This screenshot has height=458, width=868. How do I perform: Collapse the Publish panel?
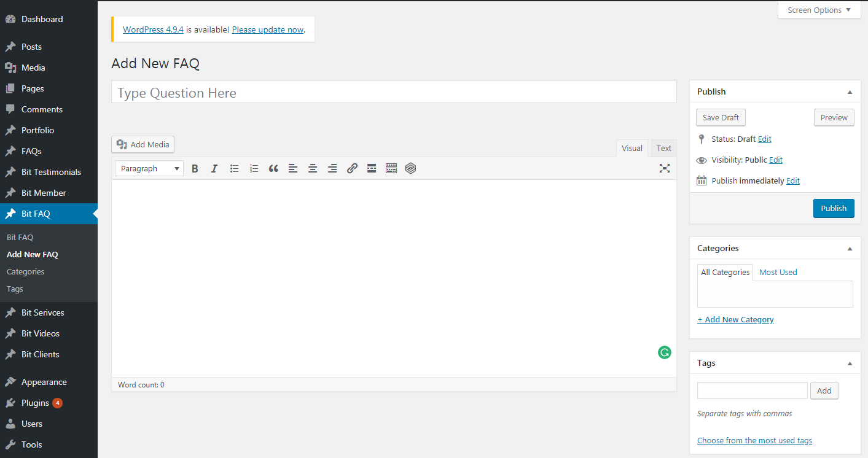click(x=850, y=92)
